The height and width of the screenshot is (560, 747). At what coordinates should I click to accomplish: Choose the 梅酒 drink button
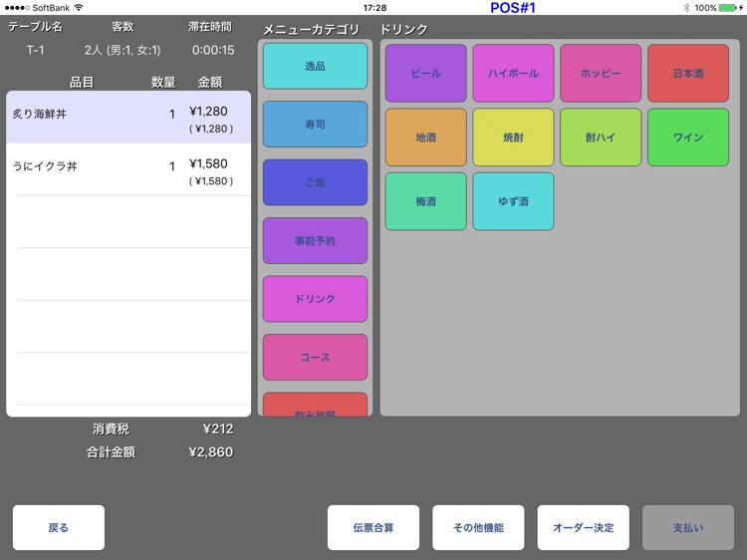425,201
